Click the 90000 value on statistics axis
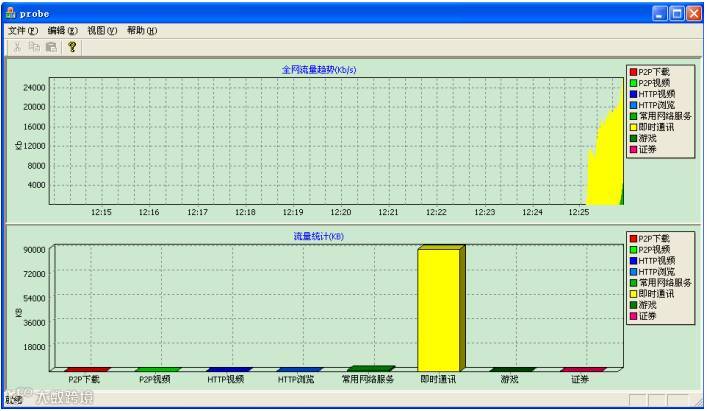The width and height of the screenshot is (707, 411). [34, 250]
